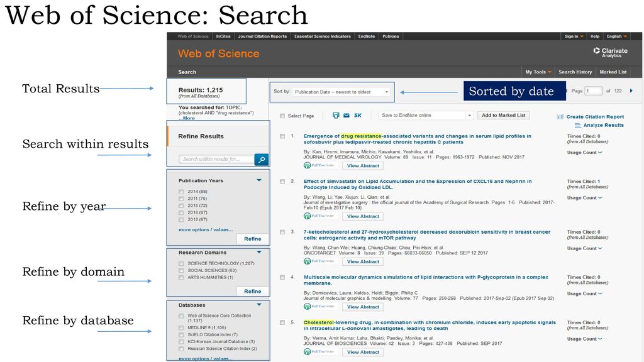Screen dimensions: 644x362
Task: Click the magnifier search-within-results button
Action: click(262, 159)
